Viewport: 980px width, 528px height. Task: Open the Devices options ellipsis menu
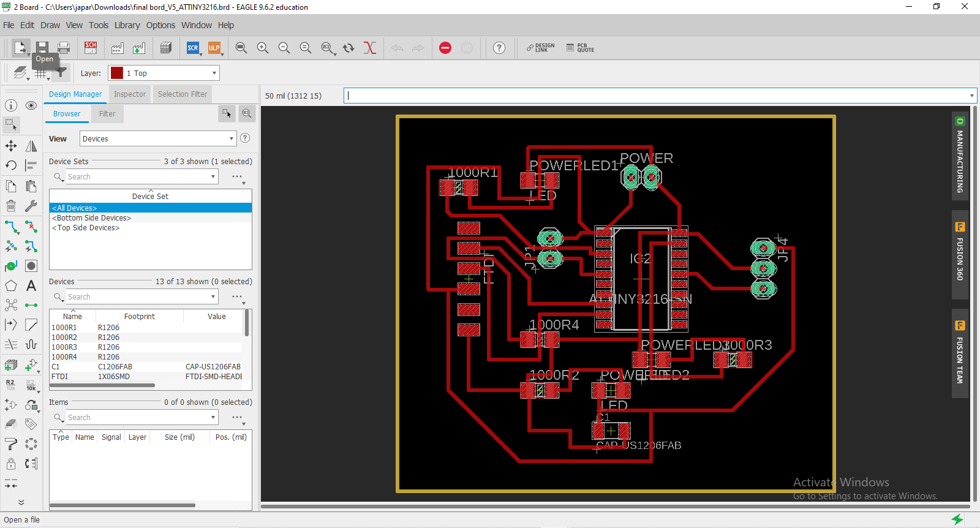[x=238, y=297]
